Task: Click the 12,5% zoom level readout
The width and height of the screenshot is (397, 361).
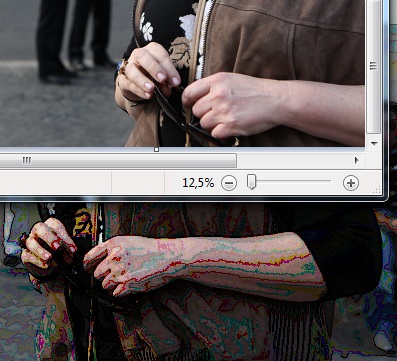Action: tap(198, 183)
